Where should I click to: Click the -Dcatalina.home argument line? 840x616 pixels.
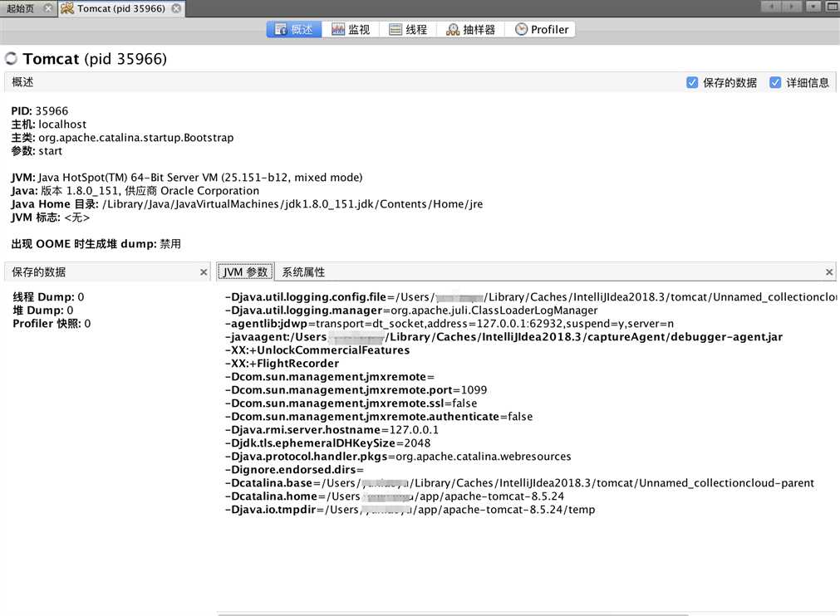click(x=395, y=496)
